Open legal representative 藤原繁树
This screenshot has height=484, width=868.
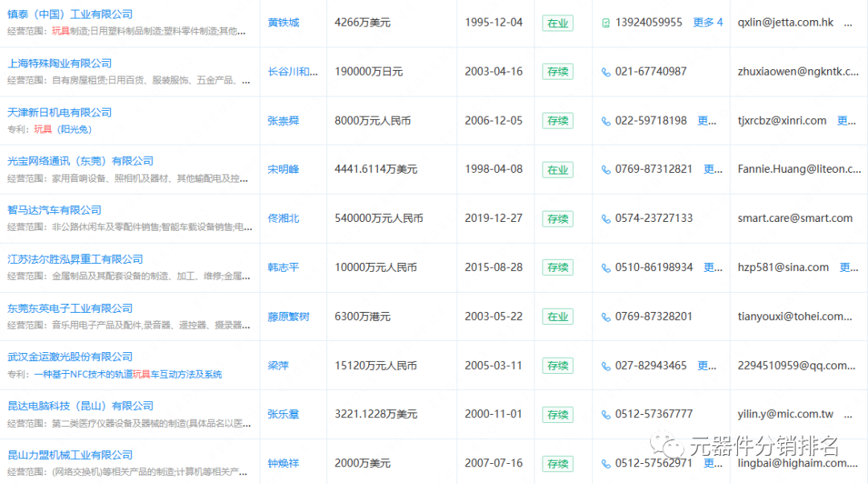[289, 317]
